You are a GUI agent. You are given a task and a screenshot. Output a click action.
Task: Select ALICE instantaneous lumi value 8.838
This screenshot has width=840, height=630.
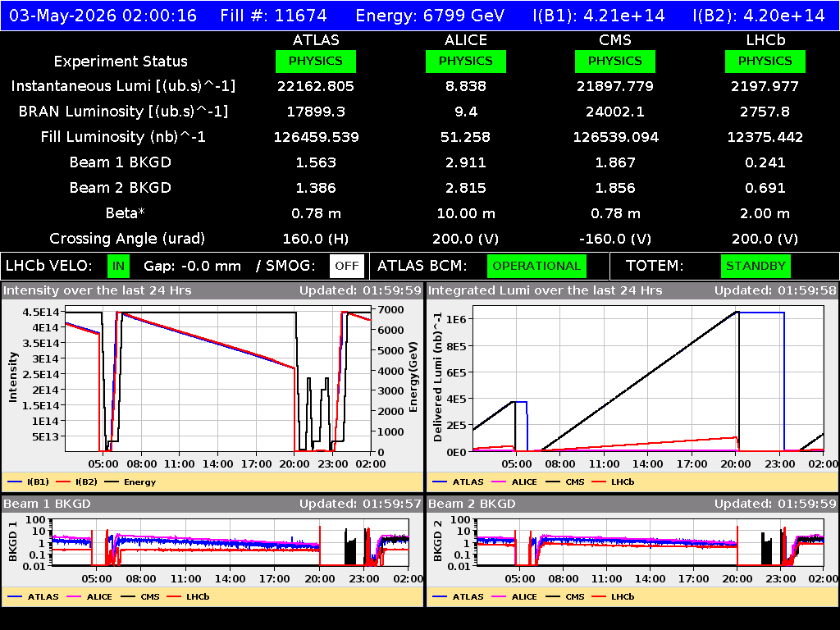coord(466,86)
